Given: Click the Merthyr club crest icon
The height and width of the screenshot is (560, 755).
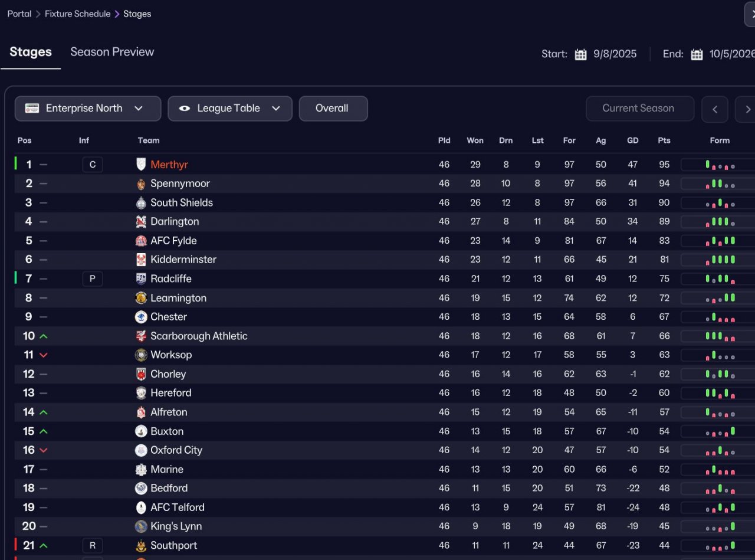Looking at the screenshot, I should [141, 165].
